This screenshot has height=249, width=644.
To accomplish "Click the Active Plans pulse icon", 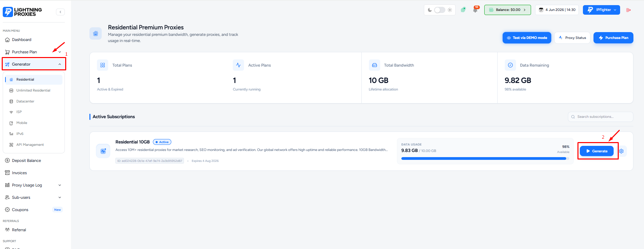I will 238,65.
